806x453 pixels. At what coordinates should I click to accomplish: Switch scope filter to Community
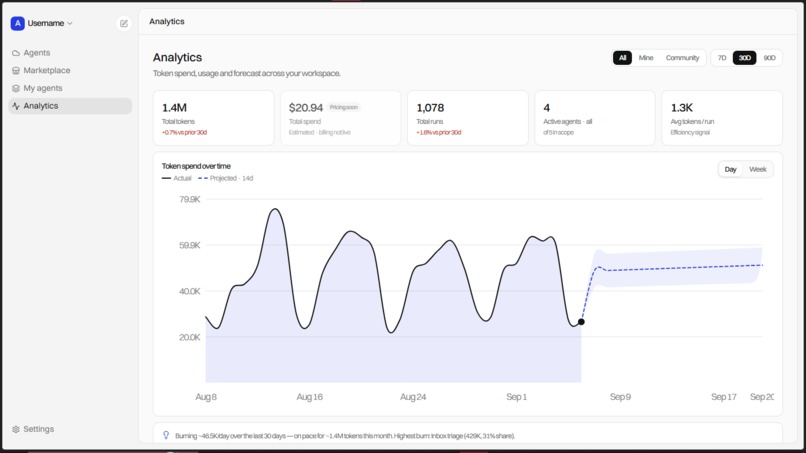[682, 58]
